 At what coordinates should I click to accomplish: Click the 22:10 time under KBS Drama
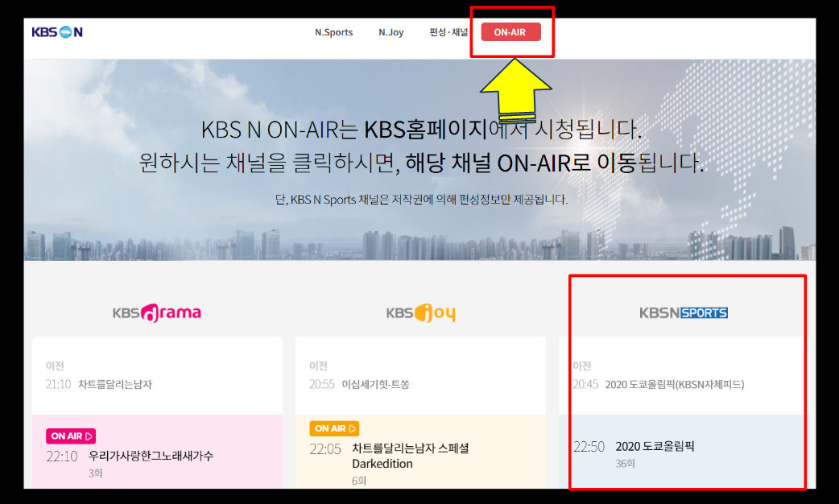[62, 456]
